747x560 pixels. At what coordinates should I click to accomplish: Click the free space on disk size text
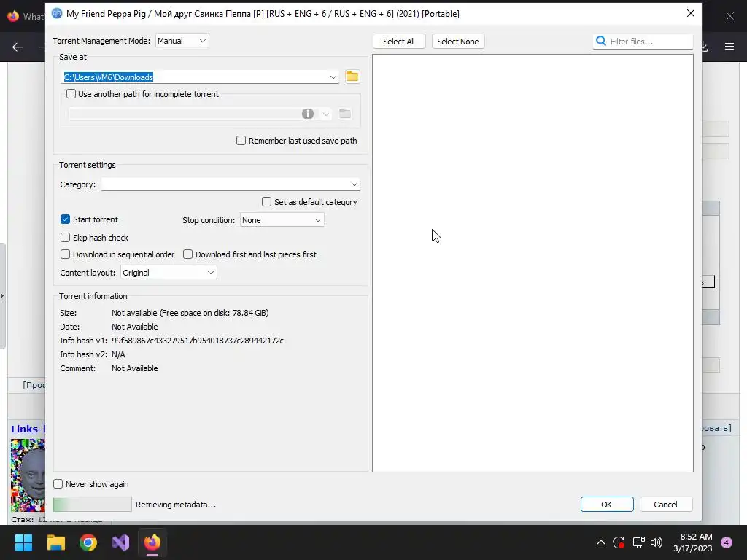[x=214, y=313]
